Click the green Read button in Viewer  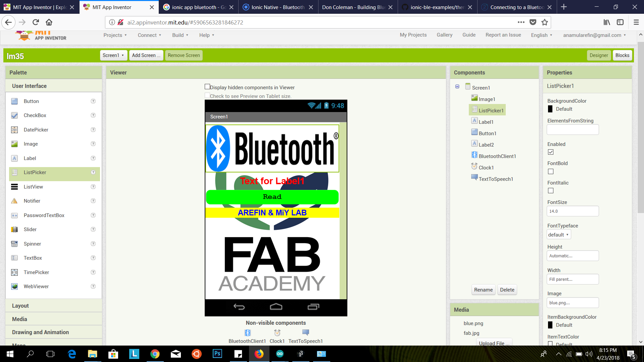[272, 197]
